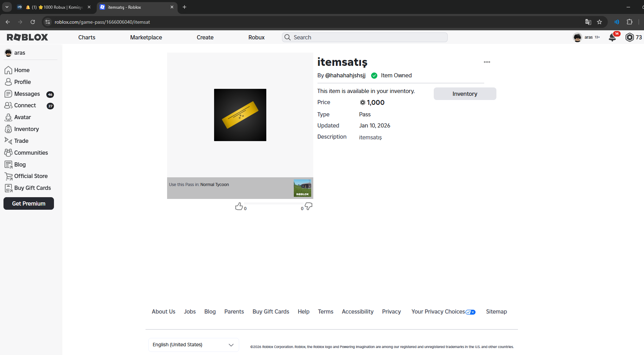The width and height of the screenshot is (644, 355).
Task: Open the notifications bell icon
Action: coord(612,37)
